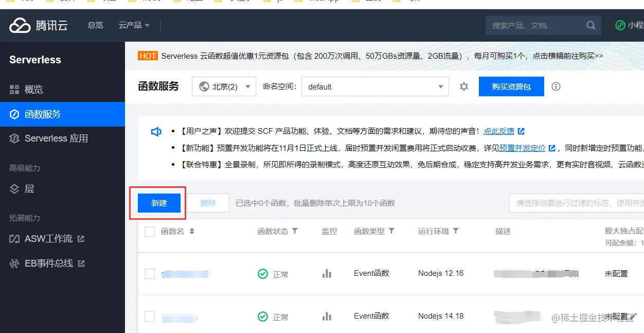Image resolution: width=644 pixels, height=333 pixels.
Task: Click external-link icon after 点此反馈
Action: pyautogui.click(x=521, y=131)
